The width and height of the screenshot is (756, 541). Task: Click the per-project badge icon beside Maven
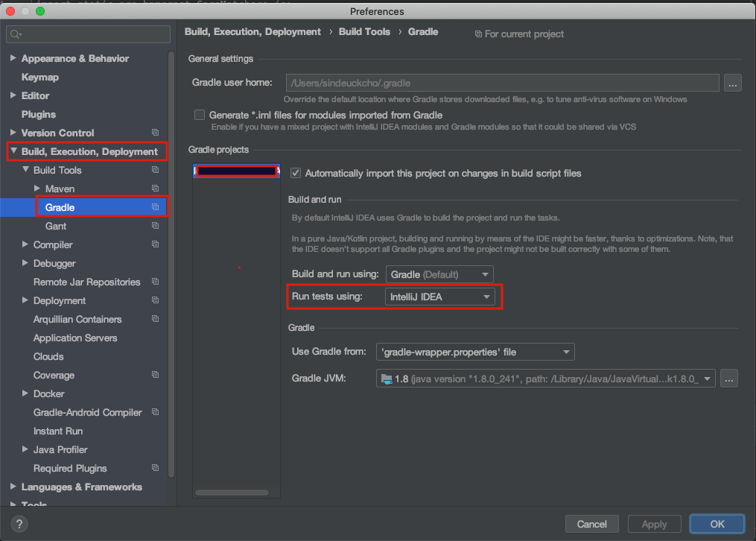pos(156,189)
